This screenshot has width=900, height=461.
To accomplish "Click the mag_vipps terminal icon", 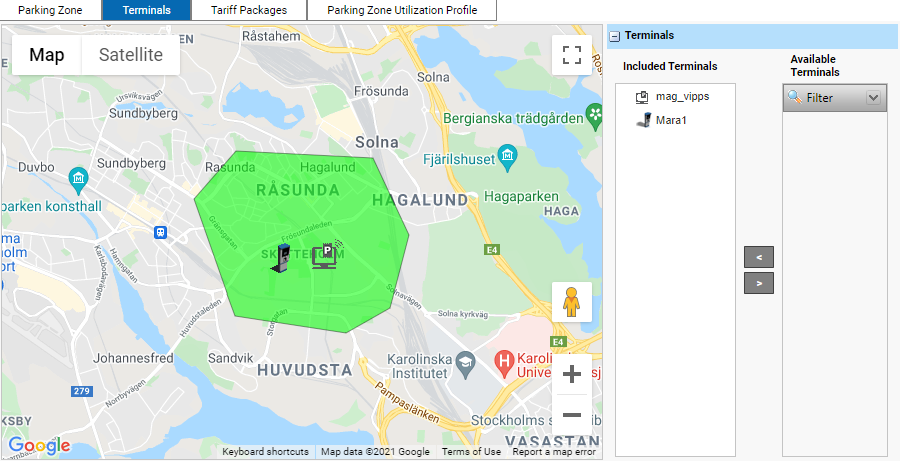I will (642, 97).
